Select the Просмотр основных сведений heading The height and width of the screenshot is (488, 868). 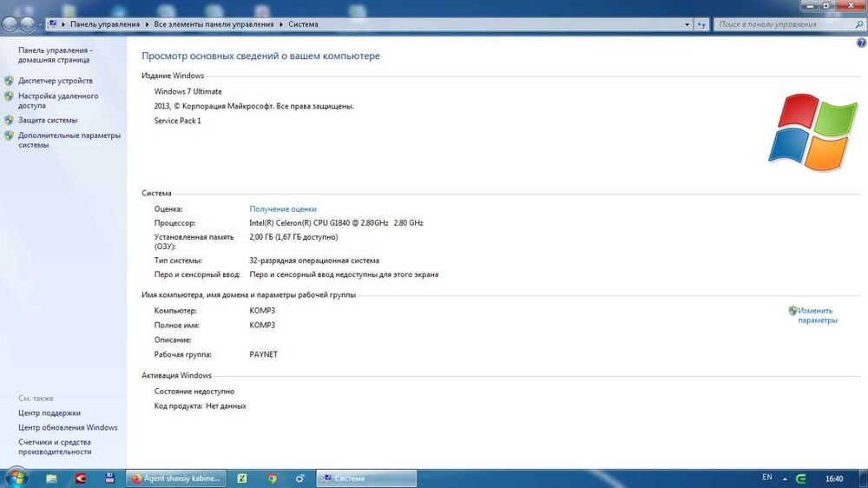[x=260, y=56]
